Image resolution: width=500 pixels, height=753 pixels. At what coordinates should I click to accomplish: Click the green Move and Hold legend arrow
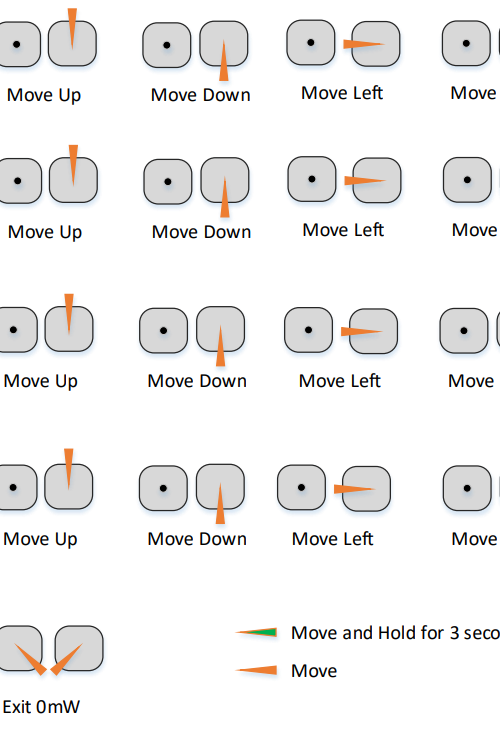tap(257, 632)
